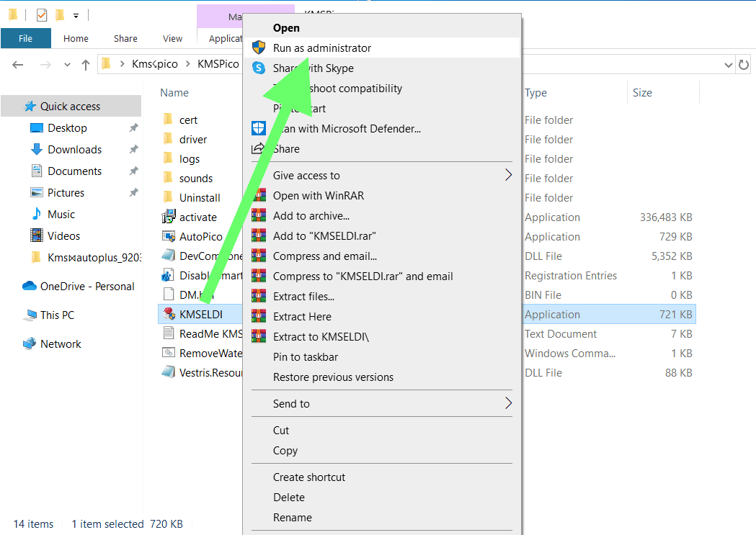Click the Properties checkmark quick access icon
The height and width of the screenshot is (535, 756).
[x=42, y=15]
